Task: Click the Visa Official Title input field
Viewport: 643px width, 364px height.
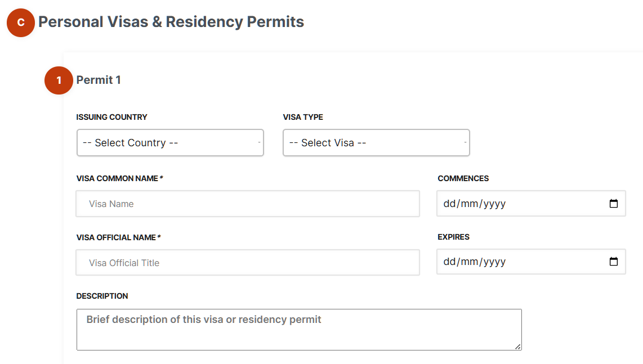Action: tap(248, 262)
